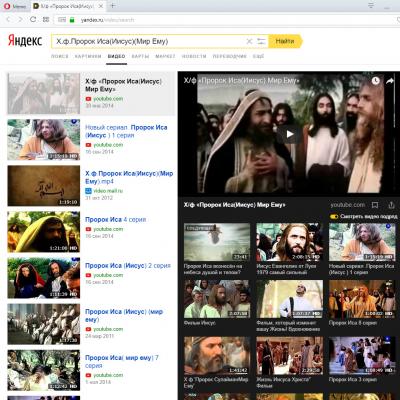Screen dimensions: 400x400
Task: Open the youtube.com source link under player
Action: point(348,205)
